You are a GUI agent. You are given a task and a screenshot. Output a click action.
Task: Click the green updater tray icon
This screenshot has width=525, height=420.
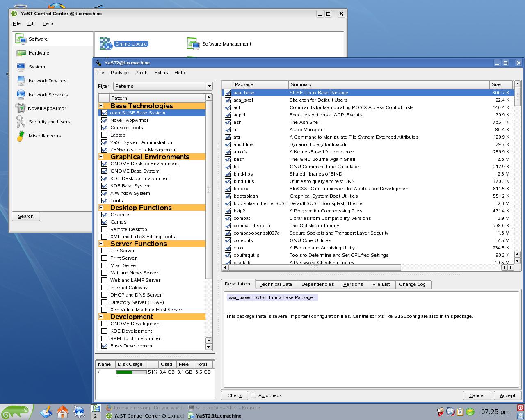(470, 412)
